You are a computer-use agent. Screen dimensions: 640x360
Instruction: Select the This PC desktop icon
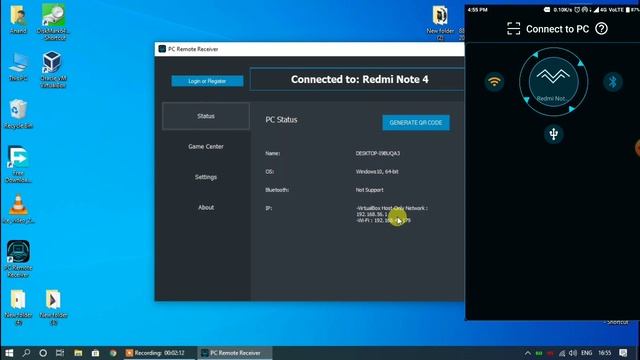18,67
